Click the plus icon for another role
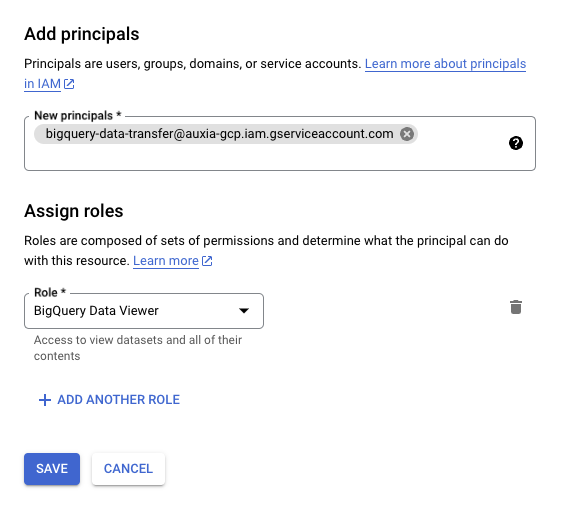The image size is (573, 521). pos(45,400)
